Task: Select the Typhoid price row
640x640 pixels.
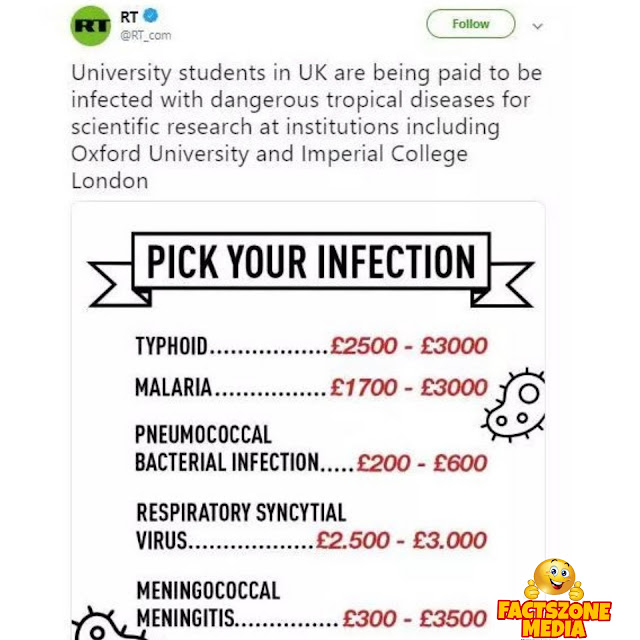Action: [311, 346]
